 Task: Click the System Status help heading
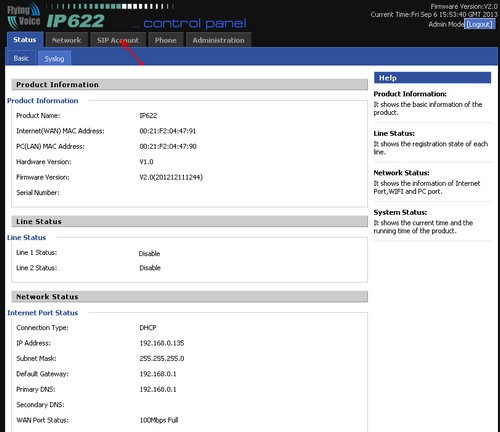click(x=400, y=212)
